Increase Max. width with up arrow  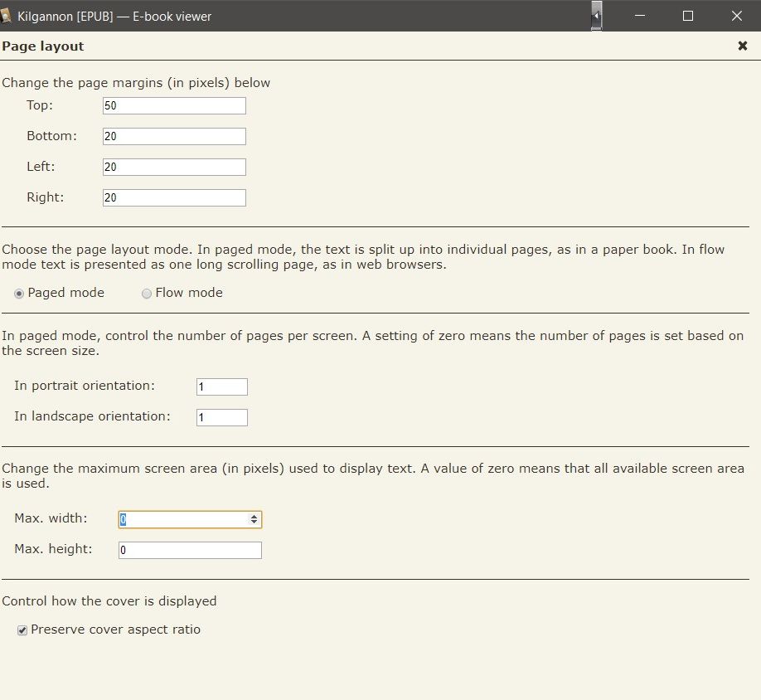pos(254,517)
